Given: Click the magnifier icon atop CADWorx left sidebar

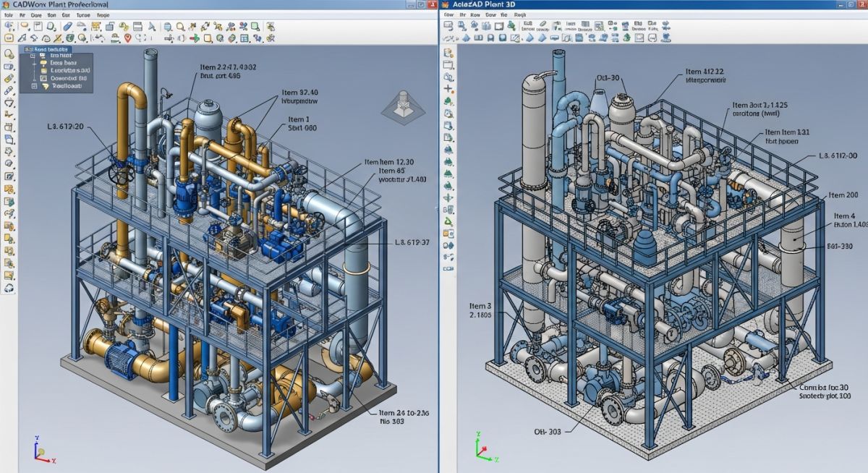Looking at the screenshot, I should tap(9, 54).
